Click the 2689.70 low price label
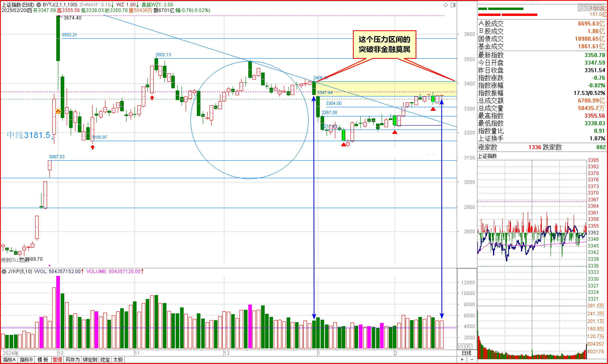The width and height of the screenshot is (608, 364). tap(34, 259)
